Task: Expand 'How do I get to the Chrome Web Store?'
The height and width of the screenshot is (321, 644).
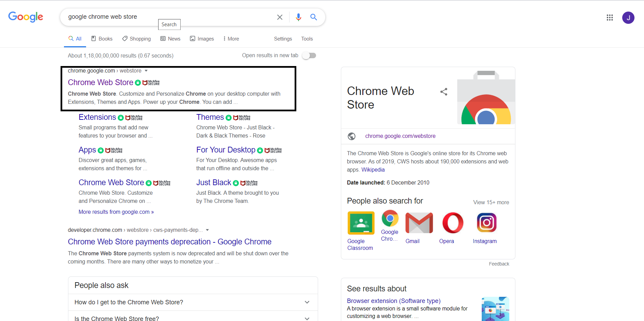Action: coord(193,302)
